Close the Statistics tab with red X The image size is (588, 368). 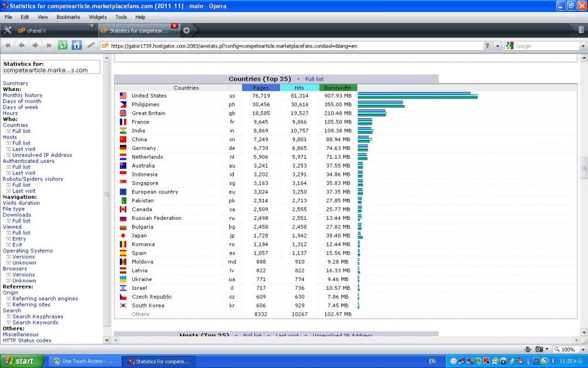pos(174,26)
